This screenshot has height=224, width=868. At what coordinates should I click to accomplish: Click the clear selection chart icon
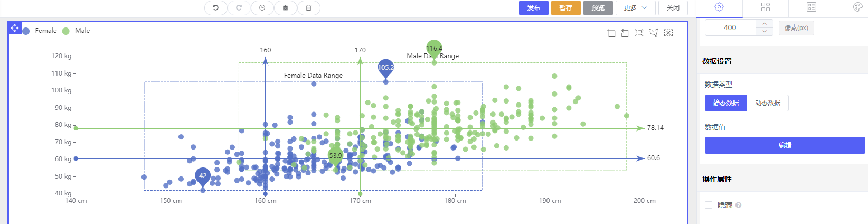(x=668, y=33)
